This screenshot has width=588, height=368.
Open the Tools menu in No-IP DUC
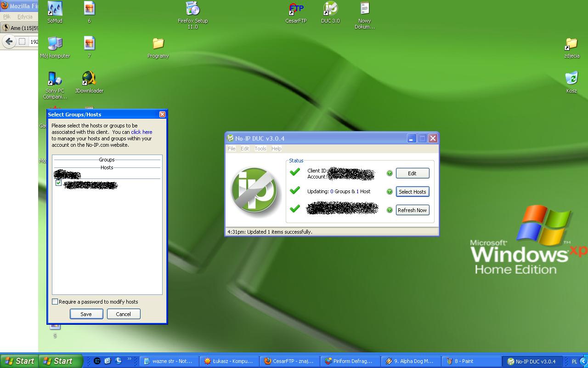tap(260, 149)
